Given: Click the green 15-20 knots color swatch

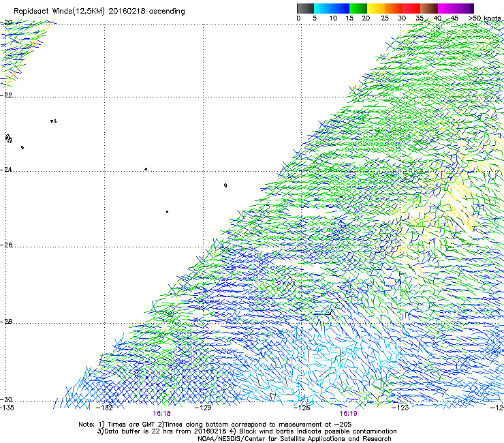Looking at the screenshot, I should (x=358, y=8).
